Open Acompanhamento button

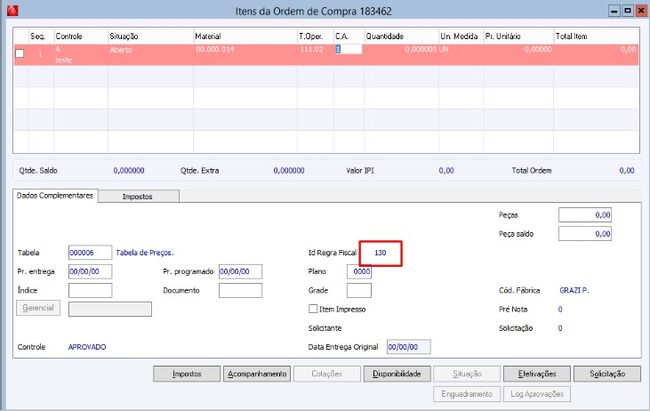(257, 374)
